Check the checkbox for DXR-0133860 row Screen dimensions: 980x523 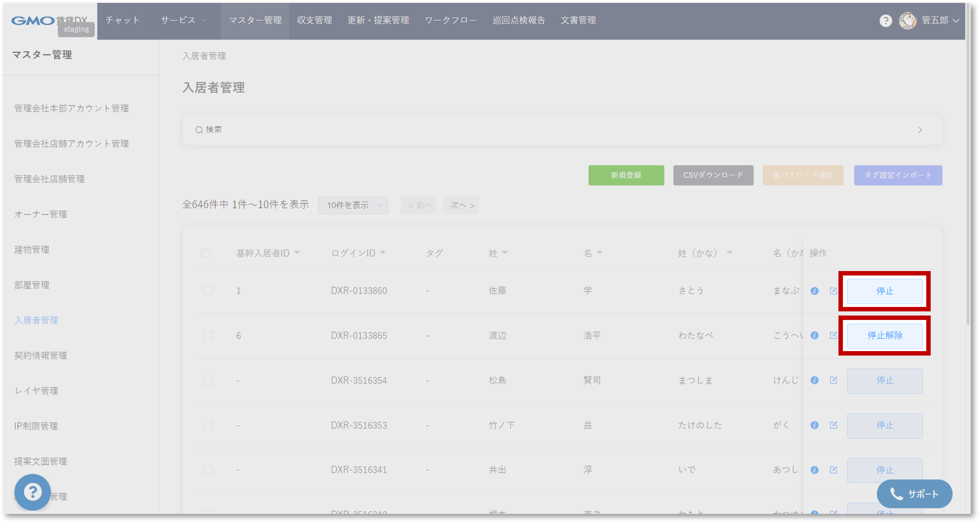[208, 291]
